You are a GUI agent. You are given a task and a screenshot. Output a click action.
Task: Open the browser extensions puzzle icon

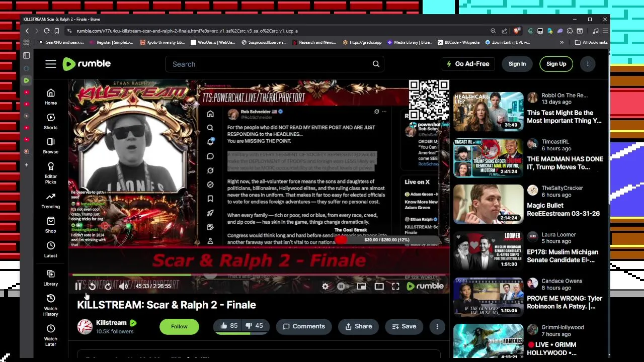click(570, 31)
